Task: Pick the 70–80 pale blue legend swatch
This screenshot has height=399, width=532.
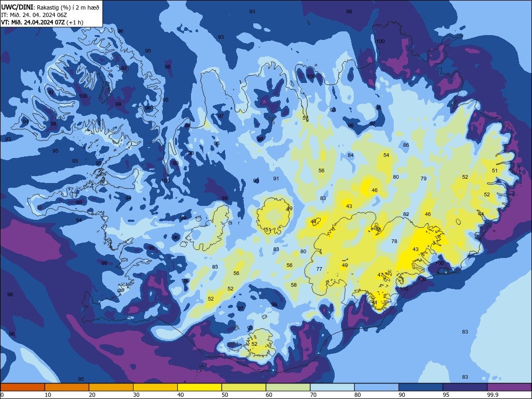Action: tap(332, 387)
